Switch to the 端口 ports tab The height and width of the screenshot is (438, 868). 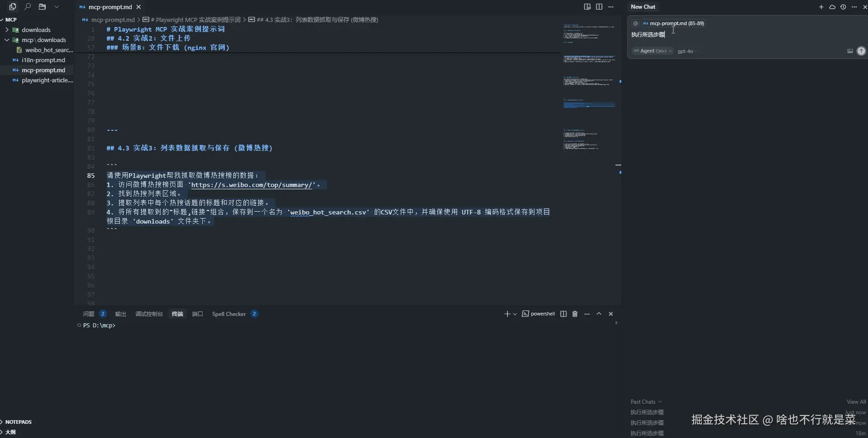[197, 314]
